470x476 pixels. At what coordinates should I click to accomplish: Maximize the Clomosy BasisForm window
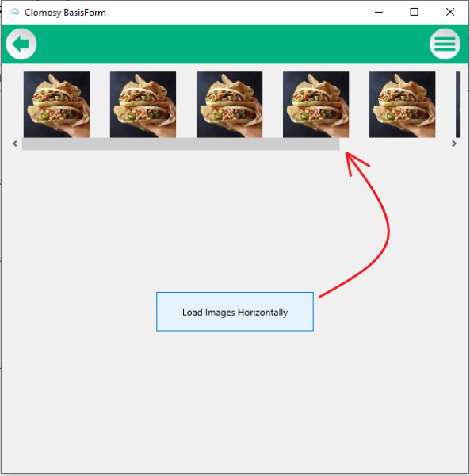[x=415, y=12]
